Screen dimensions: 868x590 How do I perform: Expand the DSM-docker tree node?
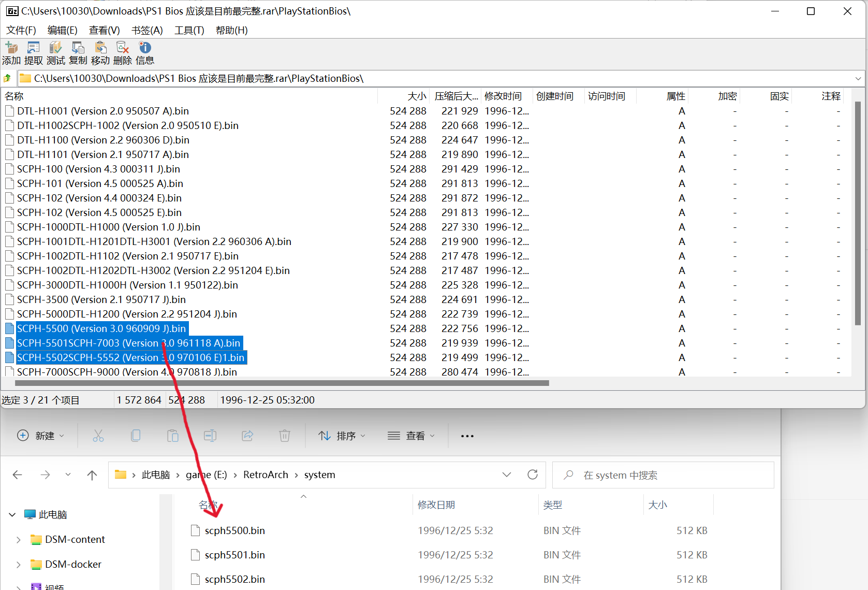(x=19, y=565)
